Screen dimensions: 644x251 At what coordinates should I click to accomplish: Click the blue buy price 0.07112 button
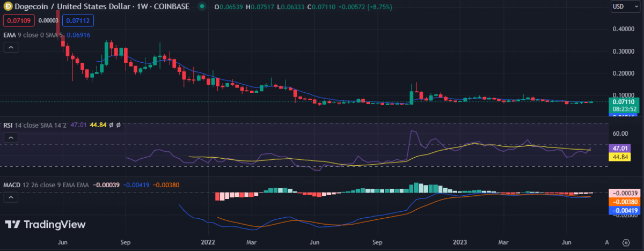click(78, 21)
